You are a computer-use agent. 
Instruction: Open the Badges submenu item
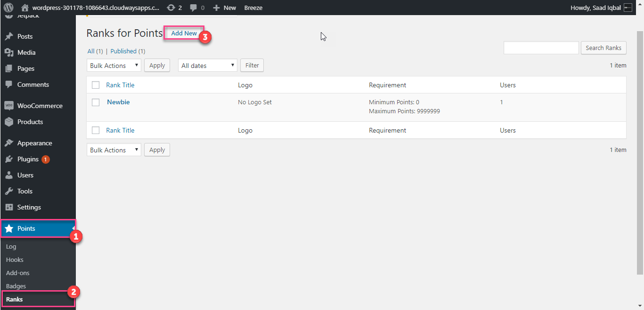[16, 286]
